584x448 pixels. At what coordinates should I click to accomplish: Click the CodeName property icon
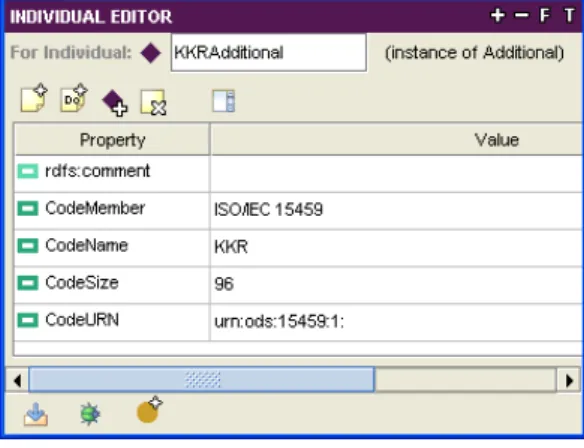click(x=28, y=246)
